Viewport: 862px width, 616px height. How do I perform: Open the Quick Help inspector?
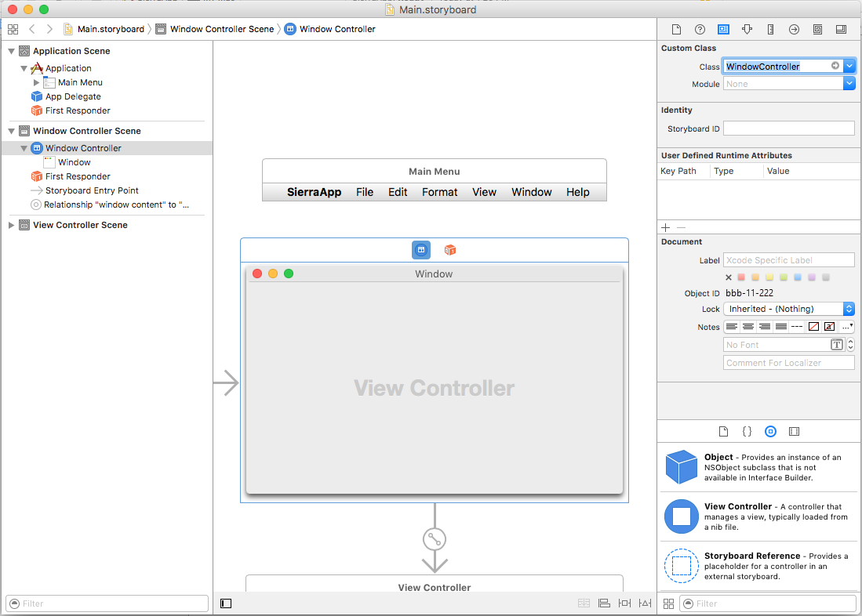coord(700,30)
